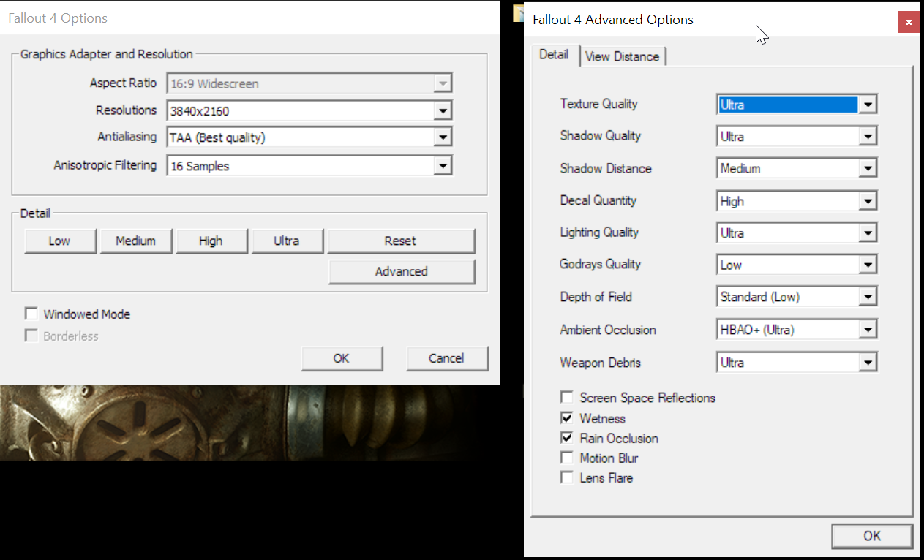924x560 pixels.
Task: Confirm Fallout 4 Options with OK
Action: coord(342,358)
